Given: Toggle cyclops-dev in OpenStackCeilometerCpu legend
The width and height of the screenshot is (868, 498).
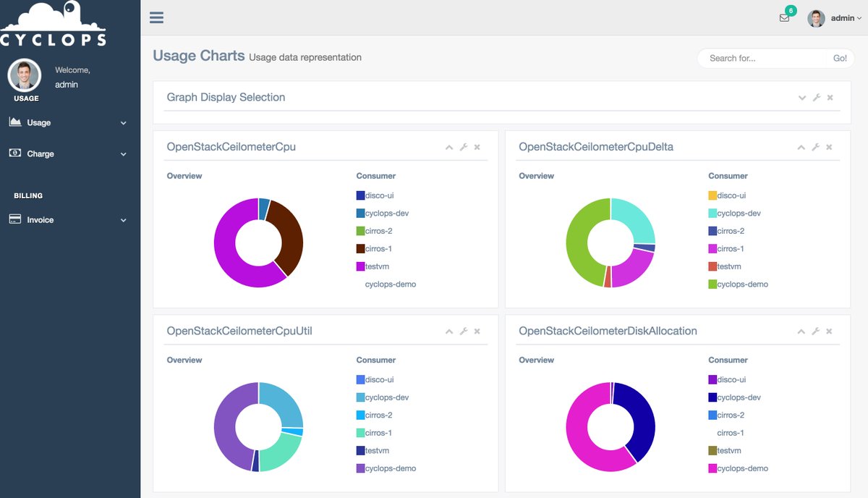Looking at the screenshot, I should (383, 214).
